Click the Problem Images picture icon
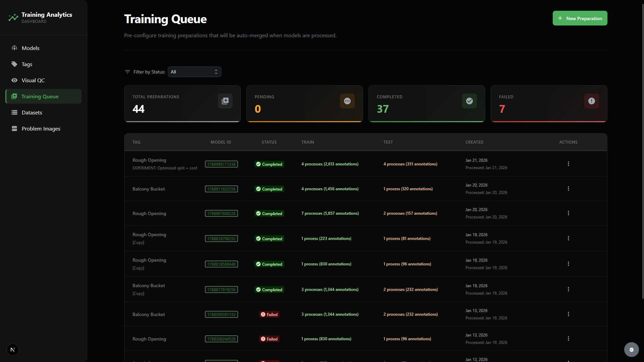Screen dimensions: 644x362 14,128
